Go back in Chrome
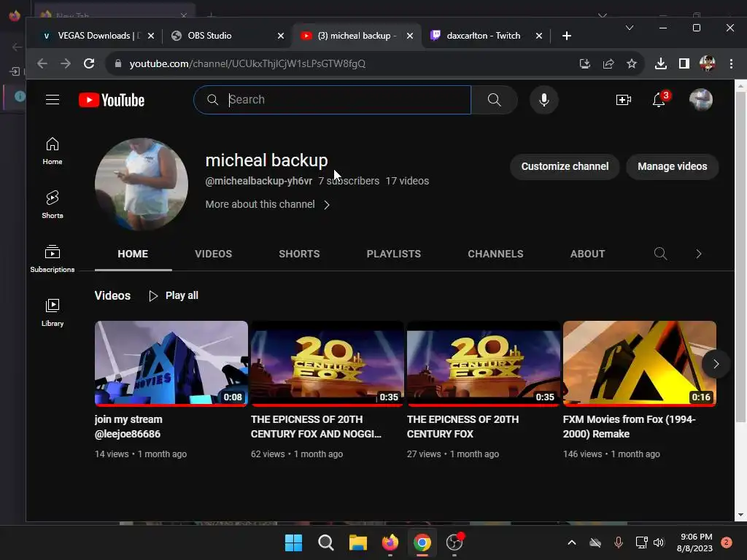The height and width of the screenshot is (560, 747). coord(42,63)
